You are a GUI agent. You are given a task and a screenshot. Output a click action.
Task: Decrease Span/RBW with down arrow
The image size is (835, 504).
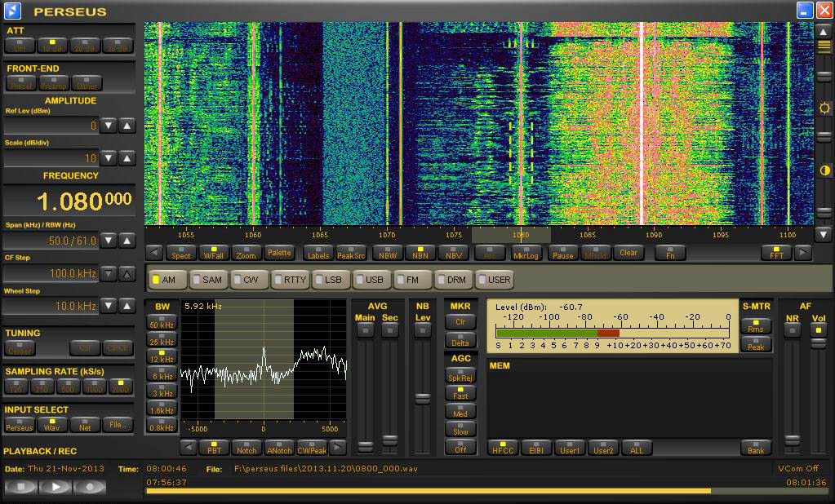pos(109,241)
